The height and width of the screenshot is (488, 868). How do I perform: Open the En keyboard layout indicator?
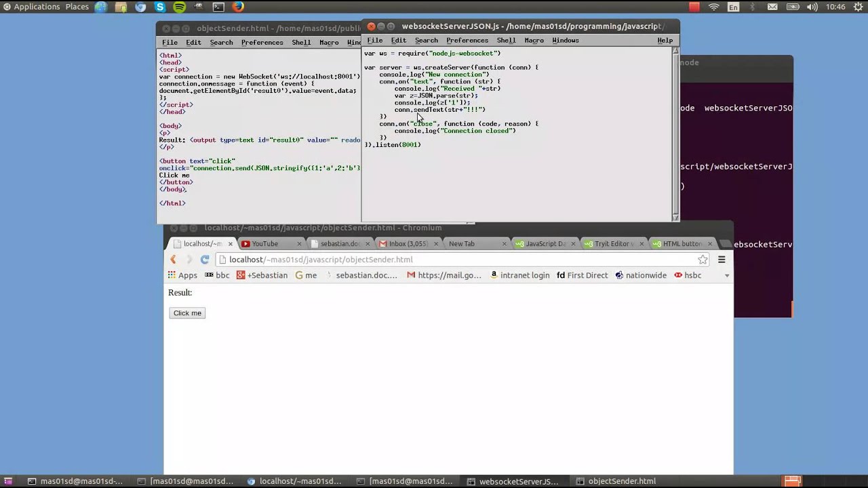click(x=734, y=7)
